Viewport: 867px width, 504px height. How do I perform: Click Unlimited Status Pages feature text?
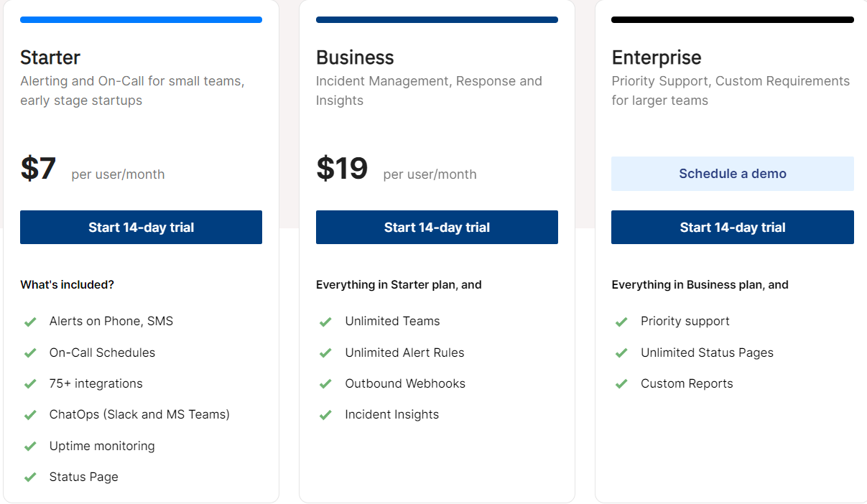(707, 353)
